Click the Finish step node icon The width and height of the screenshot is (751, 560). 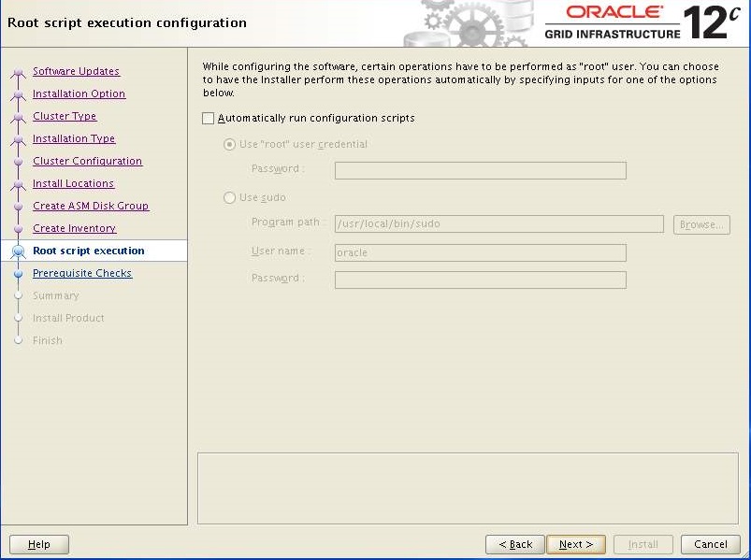tap(18, 341)
